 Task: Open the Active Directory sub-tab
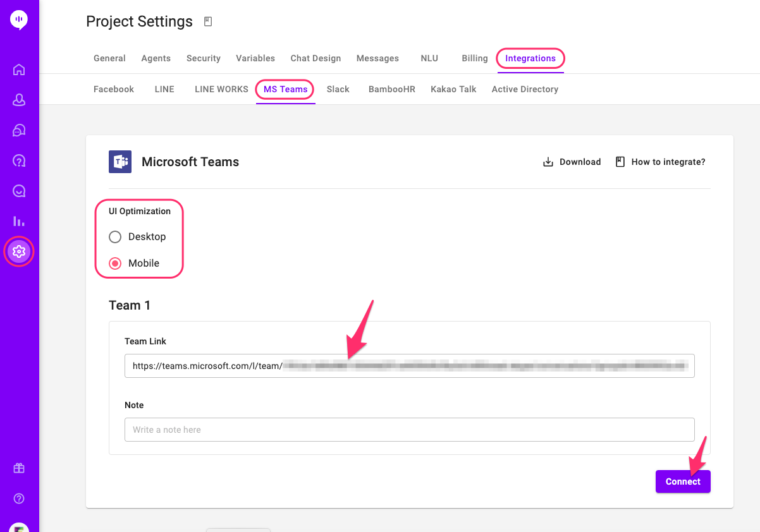pyautogui.click(x=525, y=89)
